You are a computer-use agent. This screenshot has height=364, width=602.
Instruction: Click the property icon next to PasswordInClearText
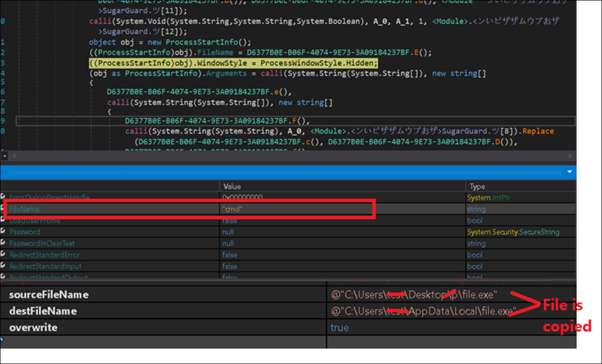[4, 243]
